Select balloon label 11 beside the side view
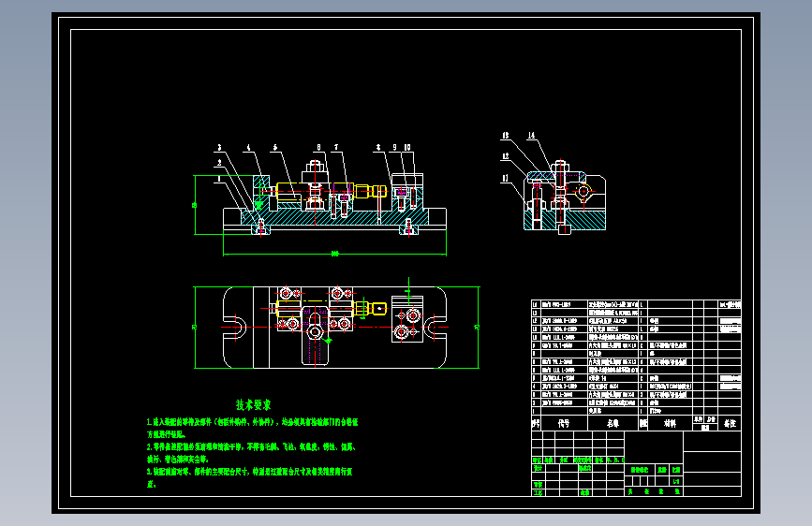 (506, 179)
